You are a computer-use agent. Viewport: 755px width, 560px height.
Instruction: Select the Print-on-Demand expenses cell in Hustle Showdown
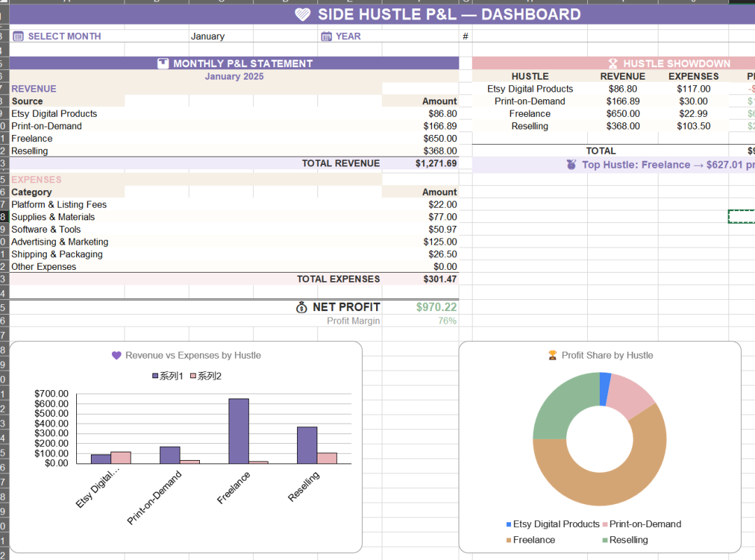point(693,101)
